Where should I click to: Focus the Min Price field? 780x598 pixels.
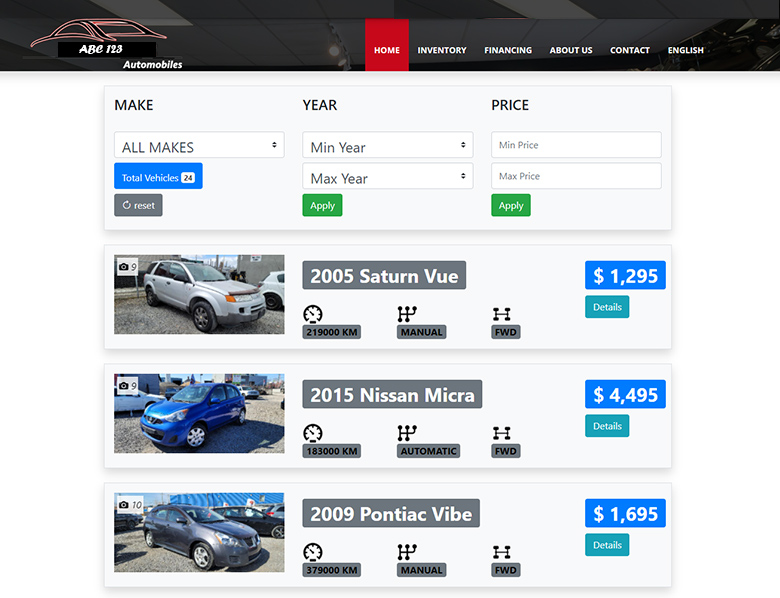point(576,145)
